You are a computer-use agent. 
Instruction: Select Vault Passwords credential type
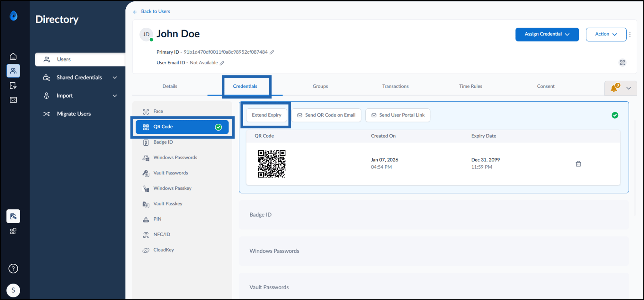[x=182, y=173]
